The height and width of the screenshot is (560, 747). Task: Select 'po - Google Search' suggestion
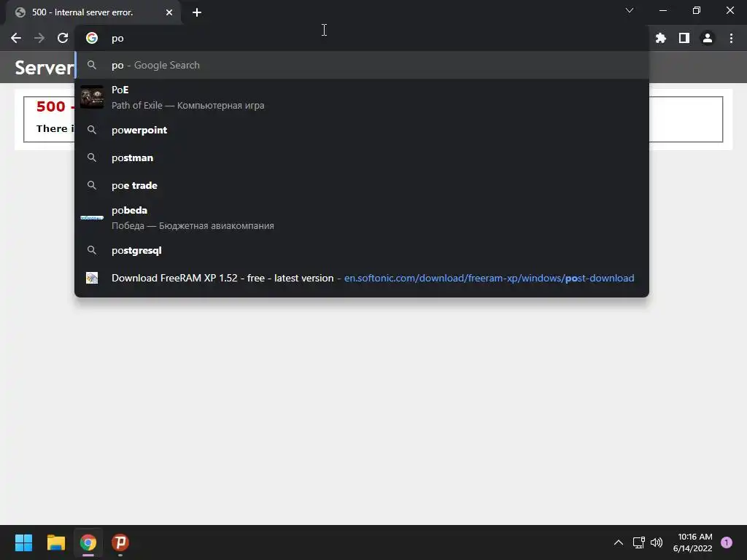pyautogui.click(x=362, y=65)
